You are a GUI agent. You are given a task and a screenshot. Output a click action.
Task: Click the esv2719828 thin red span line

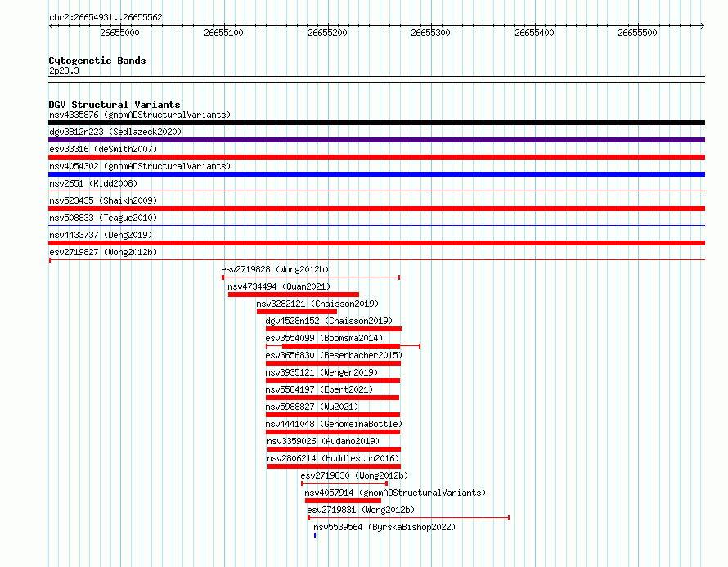click(311, 277)
